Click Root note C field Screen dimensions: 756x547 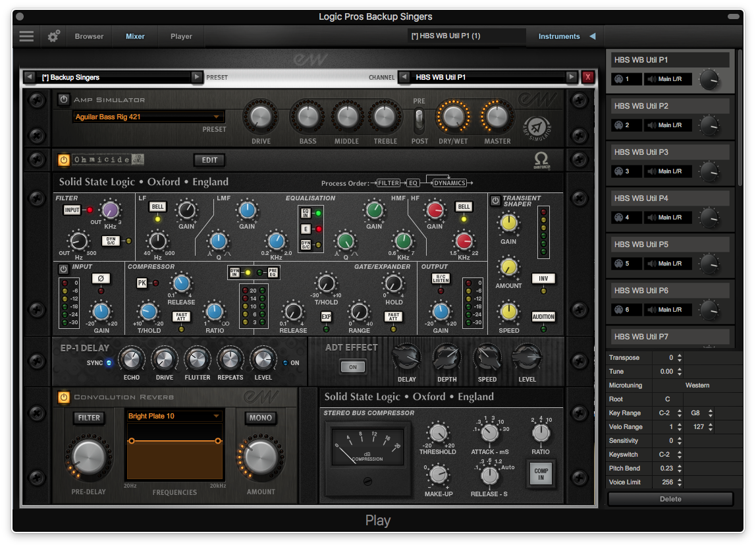[667, 399]
